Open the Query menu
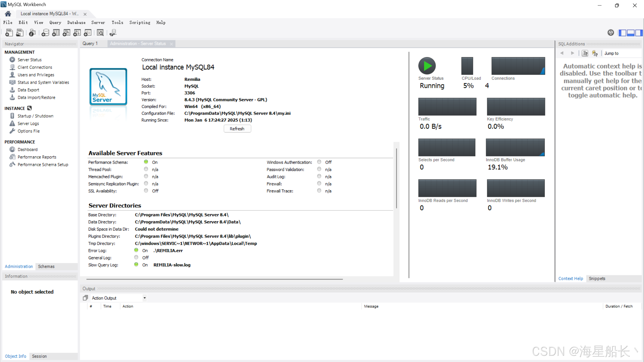 (55, 22)
